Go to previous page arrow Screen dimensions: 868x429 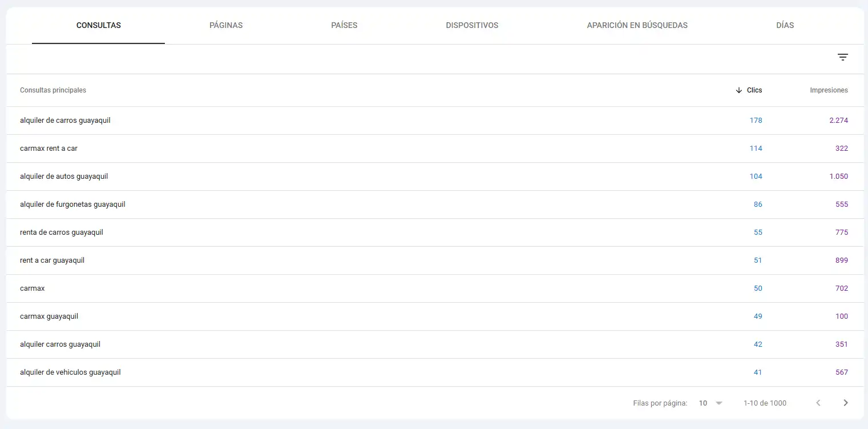(818, 403)
